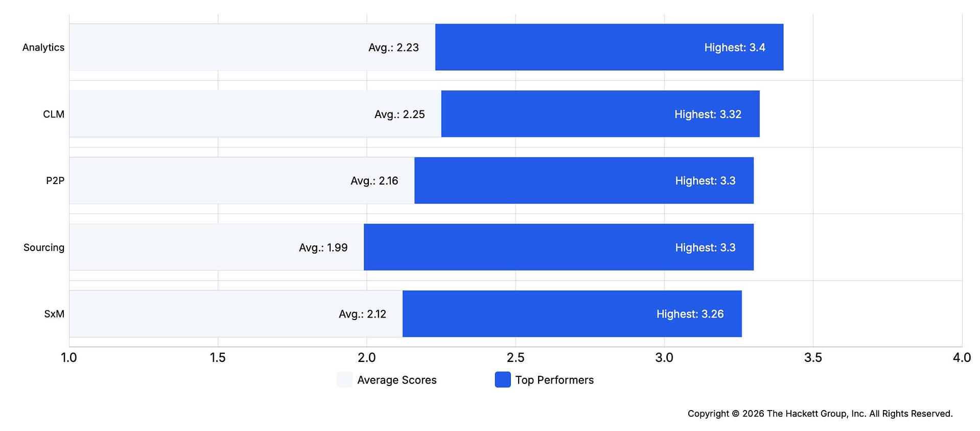Select the Analytics top performers blue bar
The height and width of the screenshot is (431, 980).
click(x=609, y=47)
